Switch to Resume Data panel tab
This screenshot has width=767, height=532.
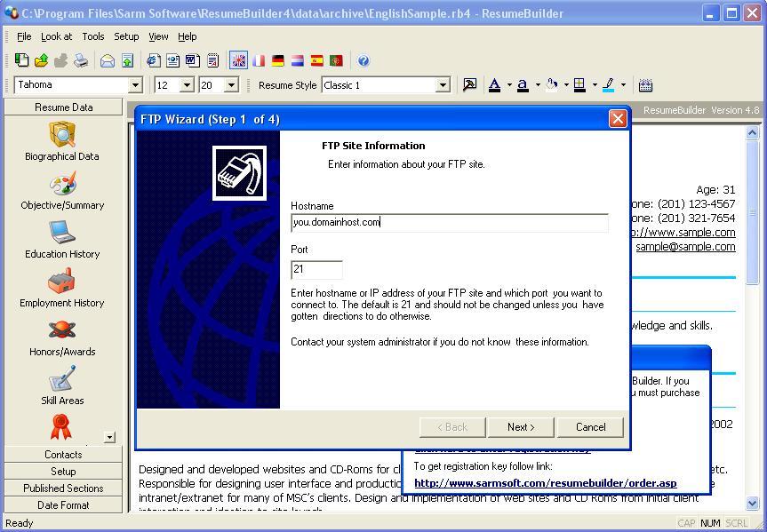point(63,107)
